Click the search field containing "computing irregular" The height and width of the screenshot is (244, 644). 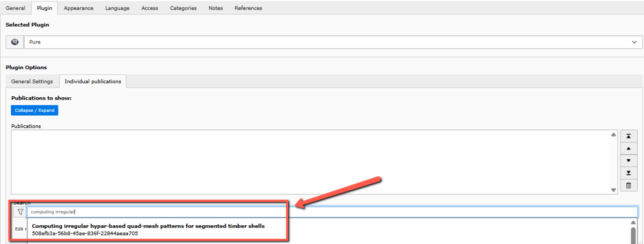click(x=332, y=212)
